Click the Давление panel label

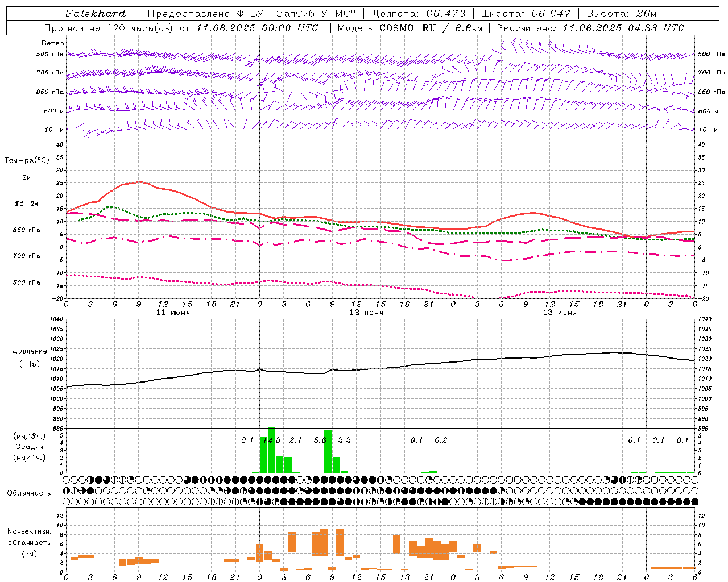[30, 351]
